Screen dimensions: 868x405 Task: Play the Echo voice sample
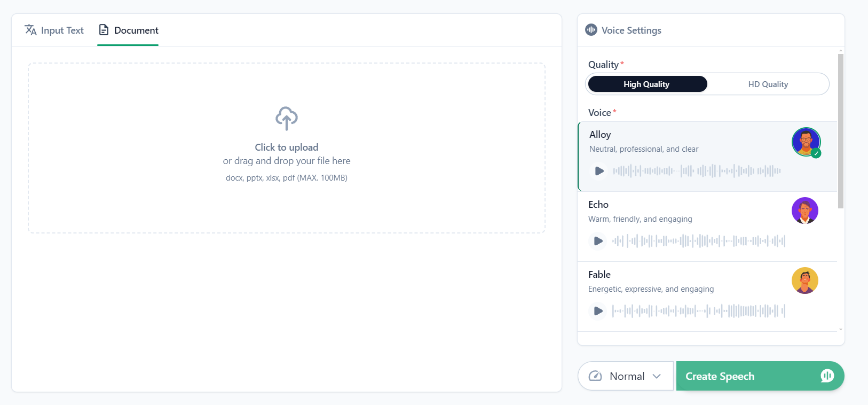pyautogui.click(x=597, y=240)
